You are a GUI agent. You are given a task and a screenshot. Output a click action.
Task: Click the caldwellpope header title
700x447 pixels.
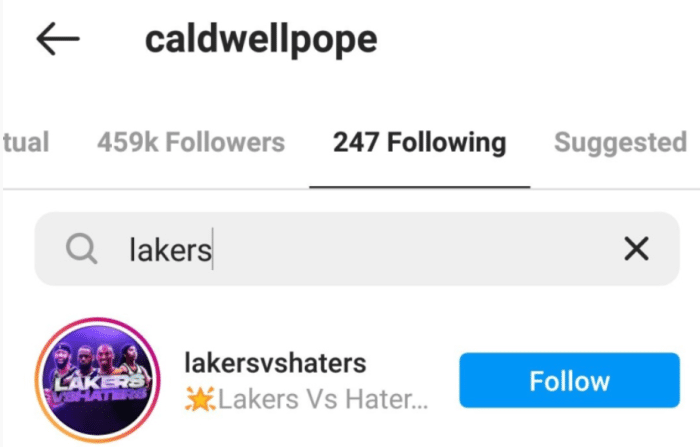[x=261, y=41]
